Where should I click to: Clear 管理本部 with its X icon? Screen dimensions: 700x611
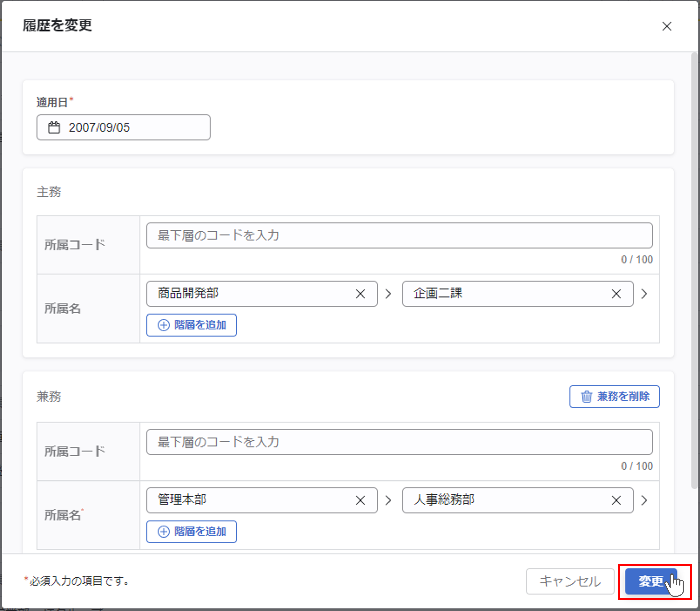click(x=360, y=500)
